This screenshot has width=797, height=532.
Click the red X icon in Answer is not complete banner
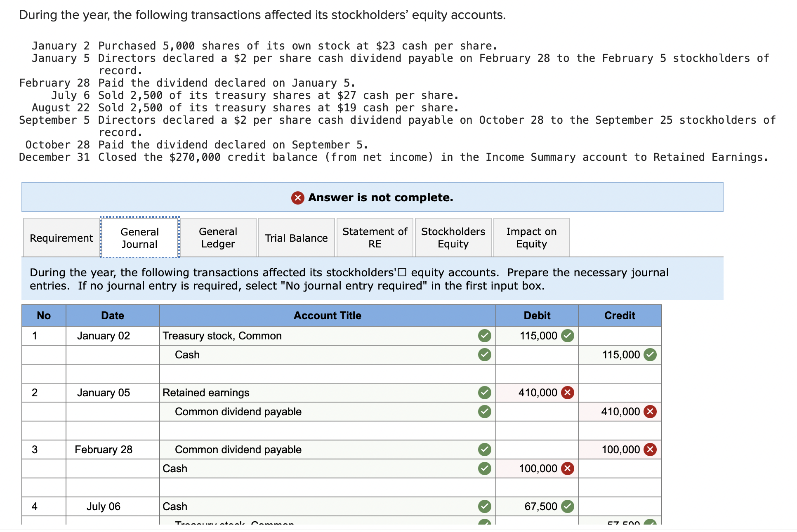(297, 198)
